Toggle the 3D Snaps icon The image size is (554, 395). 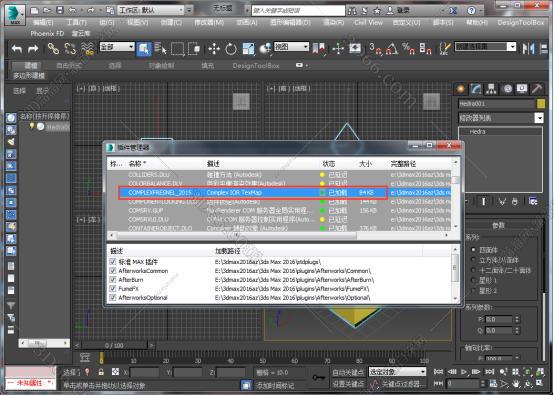375,49
